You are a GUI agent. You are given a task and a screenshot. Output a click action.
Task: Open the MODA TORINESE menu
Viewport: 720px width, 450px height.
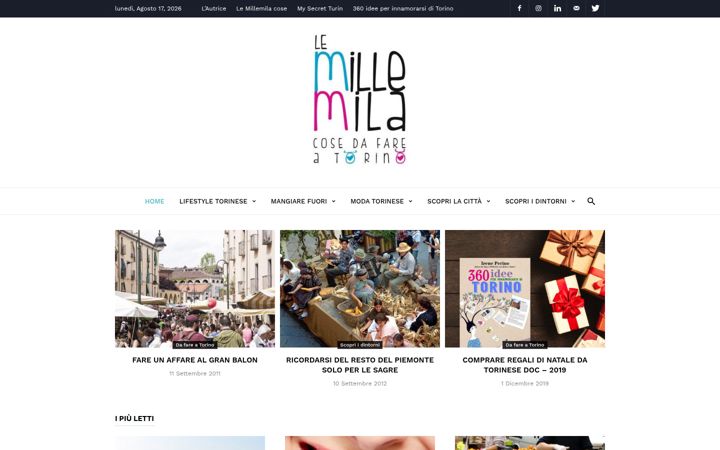pyautogui.click(x=377, y=201)
